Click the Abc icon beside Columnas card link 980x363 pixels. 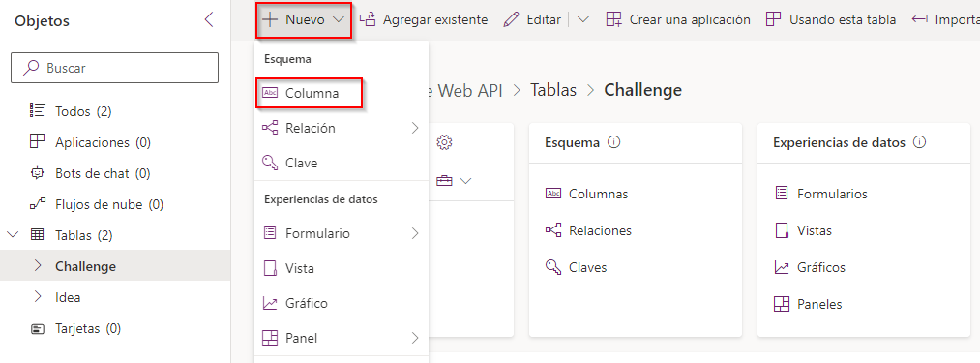(553, 194)
